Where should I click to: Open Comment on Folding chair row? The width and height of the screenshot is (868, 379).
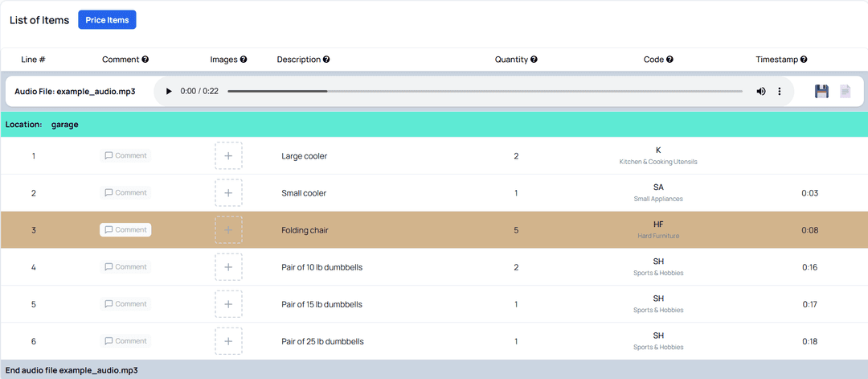(x=125, y=230)
